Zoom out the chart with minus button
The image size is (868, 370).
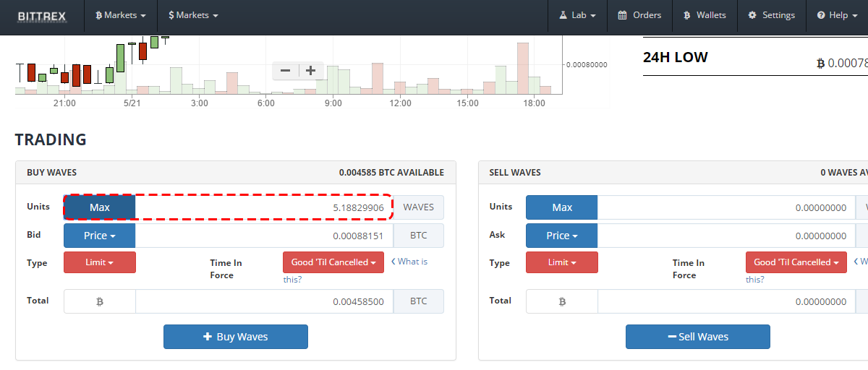tap(285, 71)
